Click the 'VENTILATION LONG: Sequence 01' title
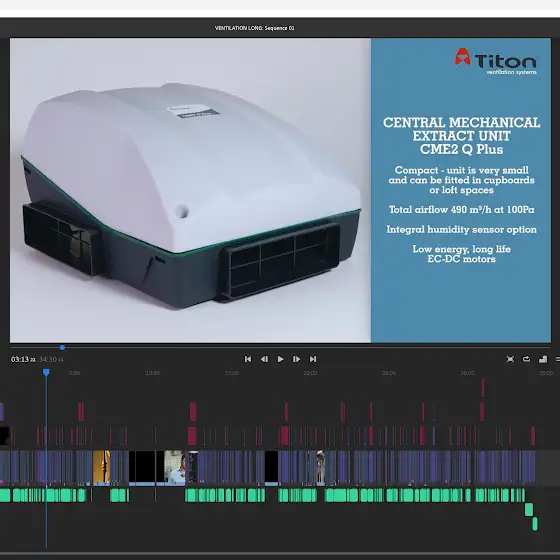 click(x=255, y=28)
